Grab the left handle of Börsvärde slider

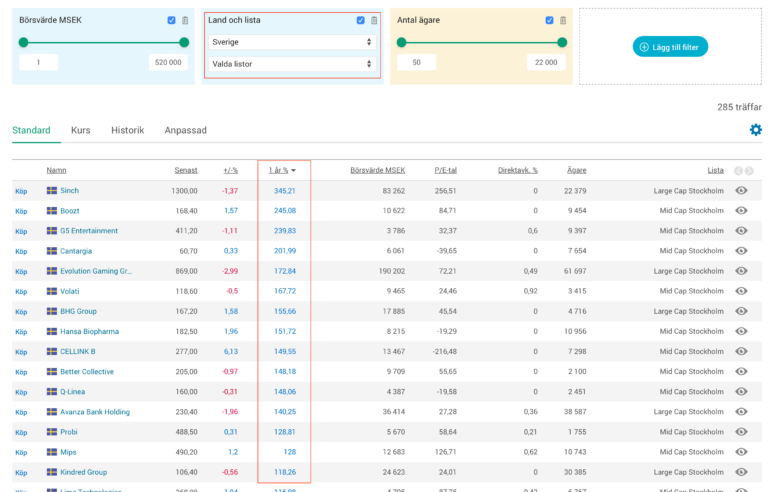(x=24, y=42)
